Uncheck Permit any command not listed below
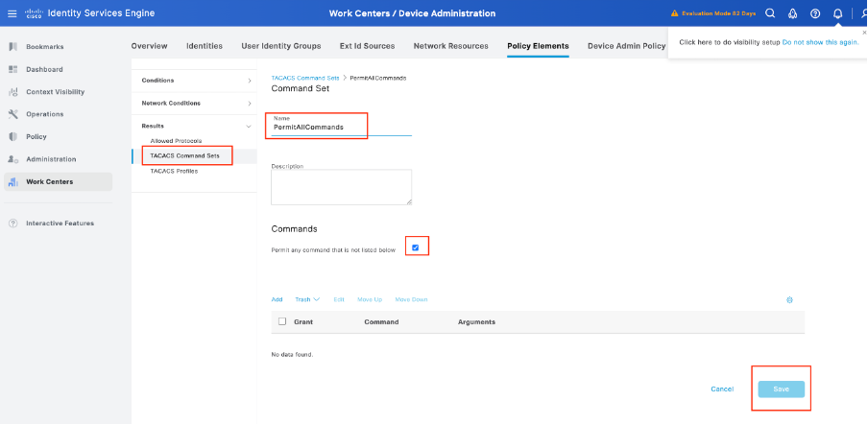This screenshot has height=424, width=868. tap(415, 247)
